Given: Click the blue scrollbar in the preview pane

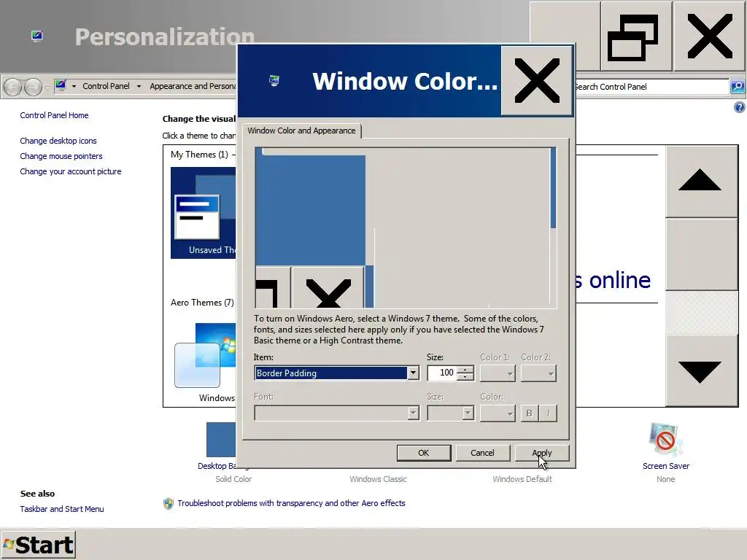Looking at the screenshot, I should (553, 188).
